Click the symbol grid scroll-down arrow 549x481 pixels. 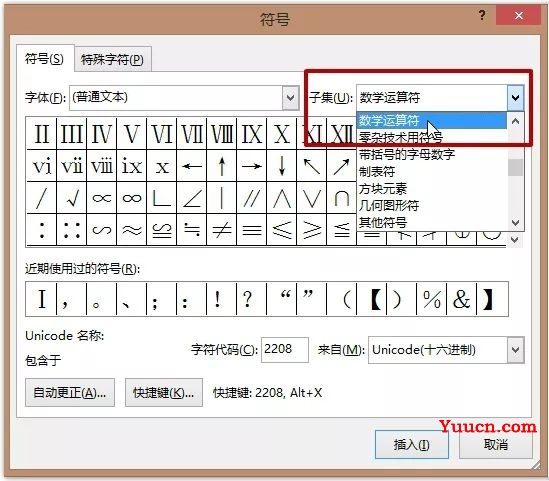pyautogui.click(x=514, y=240)
